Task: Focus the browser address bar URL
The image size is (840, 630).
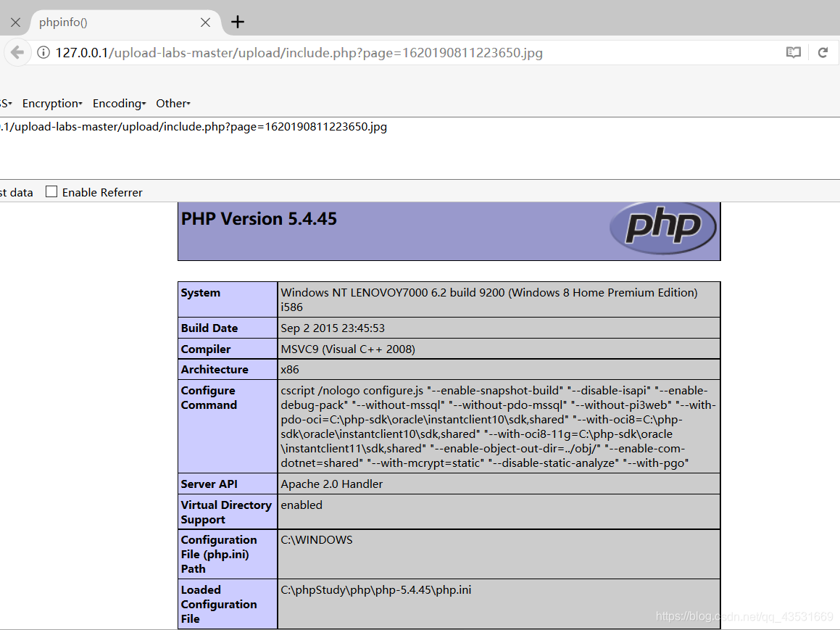Action: 299,52
